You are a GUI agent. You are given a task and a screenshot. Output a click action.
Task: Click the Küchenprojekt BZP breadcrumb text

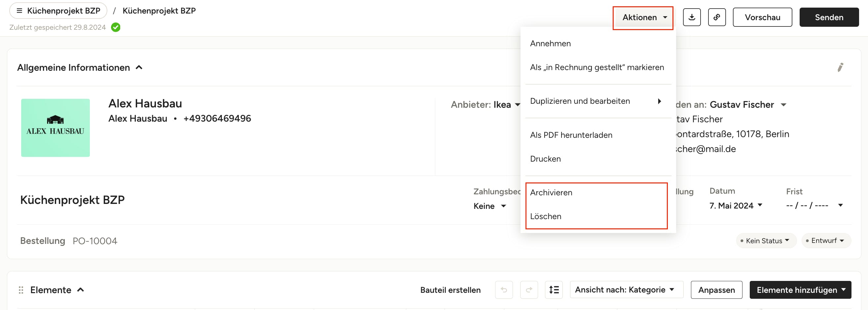159,11
